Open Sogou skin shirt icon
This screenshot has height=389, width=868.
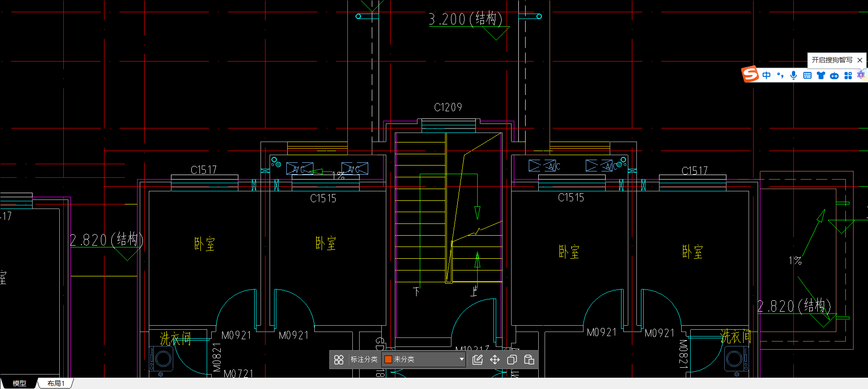pos(821,75)
